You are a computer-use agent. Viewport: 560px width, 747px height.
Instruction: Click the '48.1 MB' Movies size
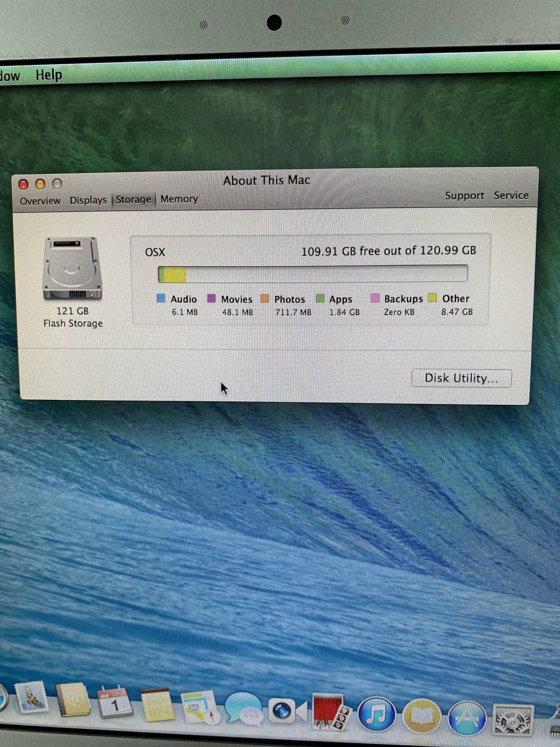coord(237,312)
